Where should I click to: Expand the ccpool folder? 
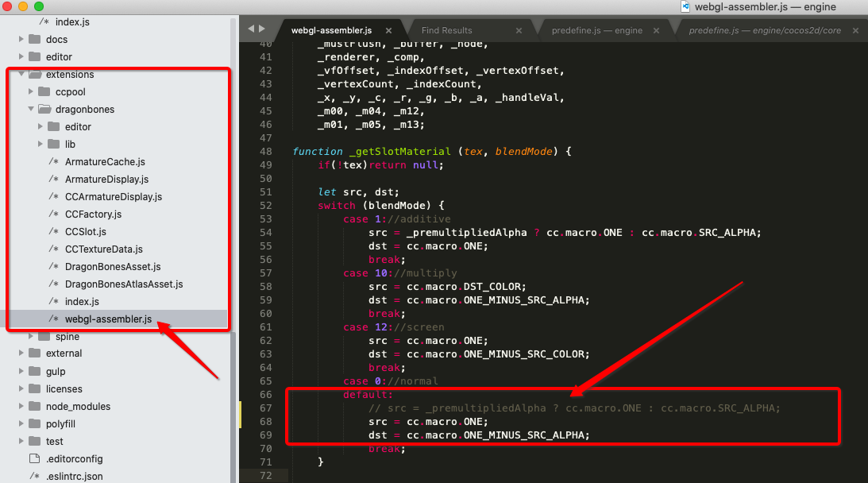31,92
